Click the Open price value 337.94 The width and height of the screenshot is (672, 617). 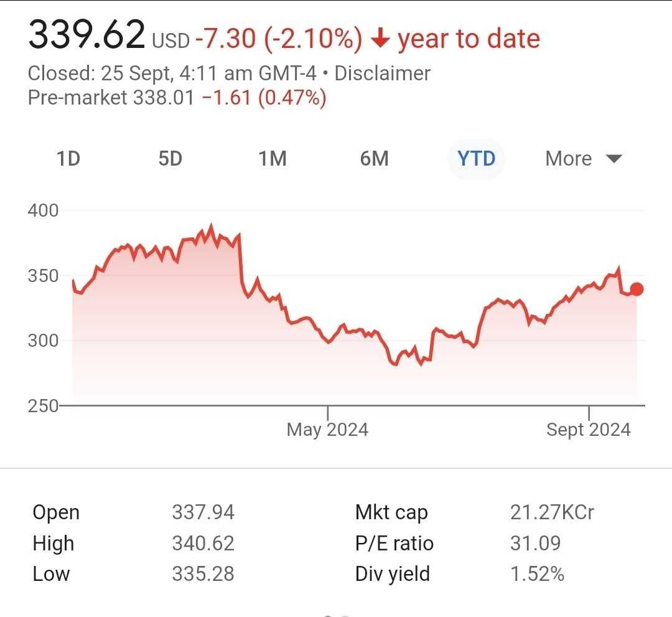[203, 512]
